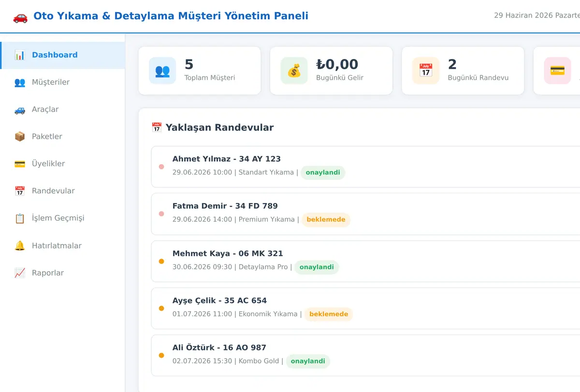Click the Müşteriler people icon in sidebar
Screen dimensions: 580x392
tap(20, 82)
